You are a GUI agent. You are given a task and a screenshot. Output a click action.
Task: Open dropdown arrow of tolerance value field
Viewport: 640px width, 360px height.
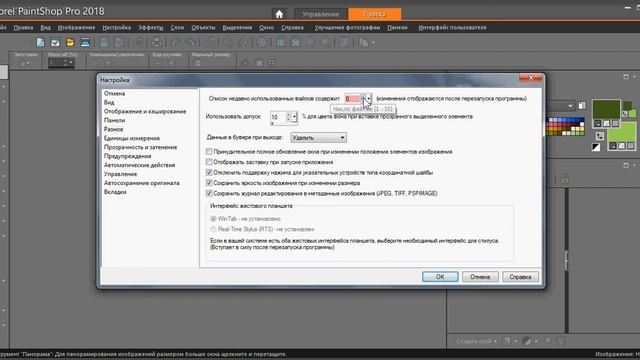coord(294,117)
